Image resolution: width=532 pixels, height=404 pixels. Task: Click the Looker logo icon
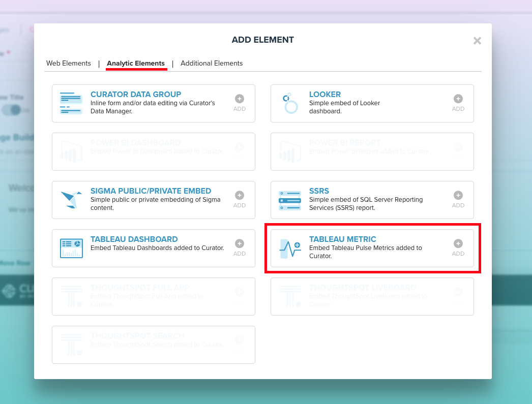290,103
